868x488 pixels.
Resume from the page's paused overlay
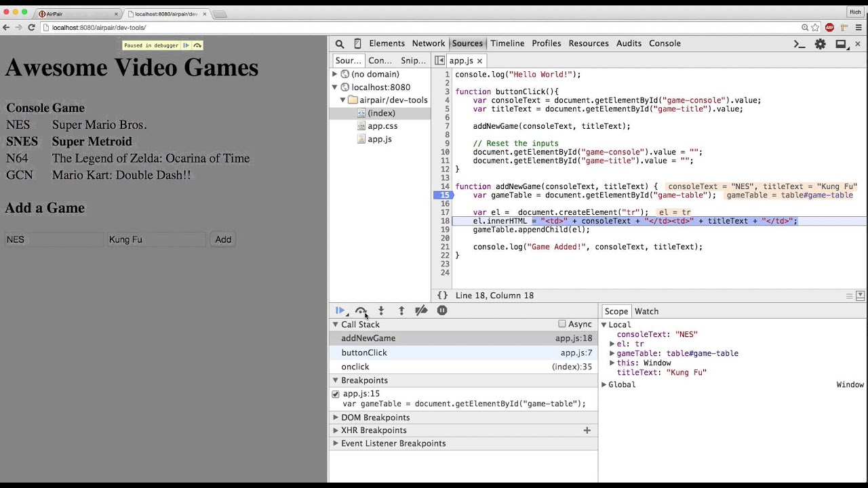pos(186,45)
